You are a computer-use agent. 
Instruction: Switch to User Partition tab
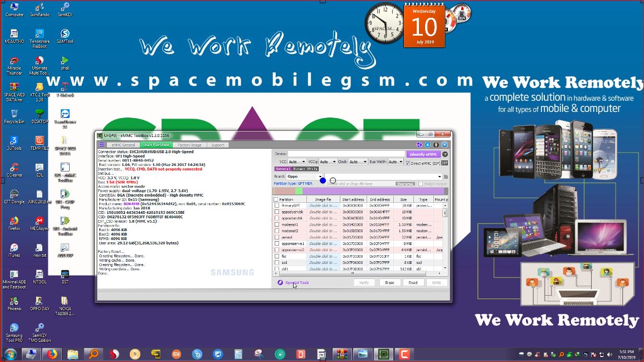click(x=156, y=145)
